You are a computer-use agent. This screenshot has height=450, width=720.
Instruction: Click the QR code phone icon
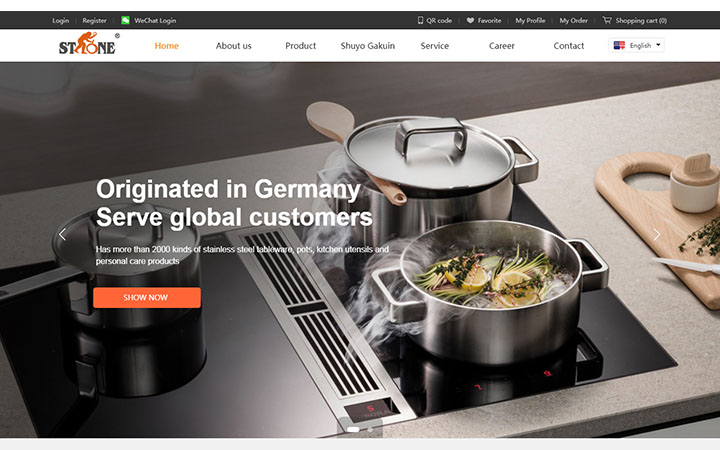coord(420,20)
